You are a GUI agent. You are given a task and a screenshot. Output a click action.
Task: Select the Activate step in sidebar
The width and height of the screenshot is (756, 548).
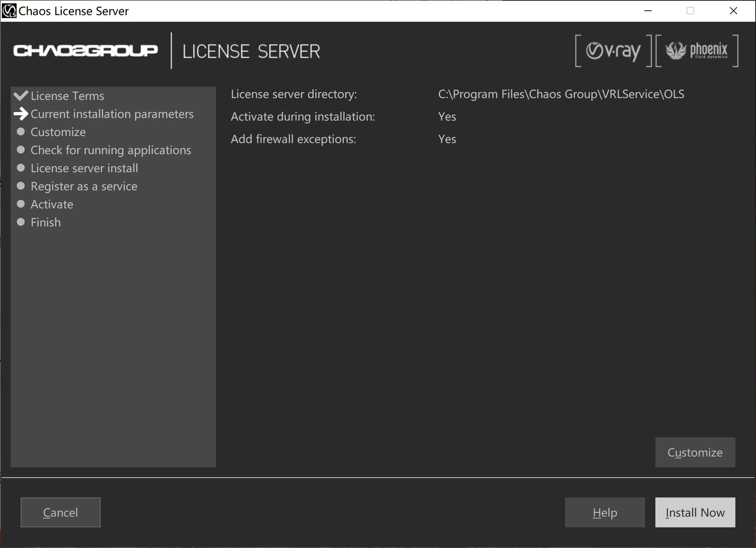point(51,204)
